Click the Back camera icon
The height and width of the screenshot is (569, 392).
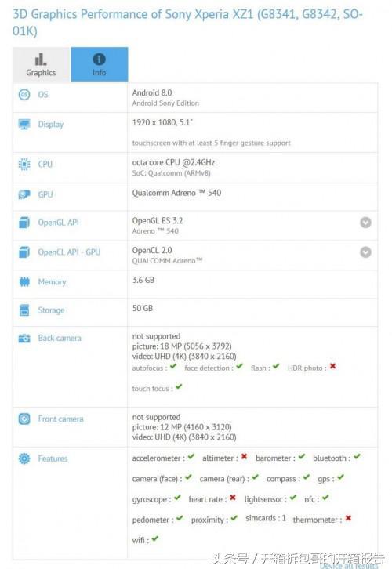click(x=24, y=339)
